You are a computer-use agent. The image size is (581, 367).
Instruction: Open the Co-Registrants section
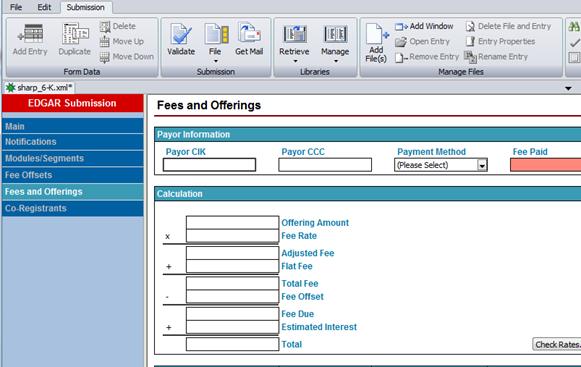click(x=73, y=208)
